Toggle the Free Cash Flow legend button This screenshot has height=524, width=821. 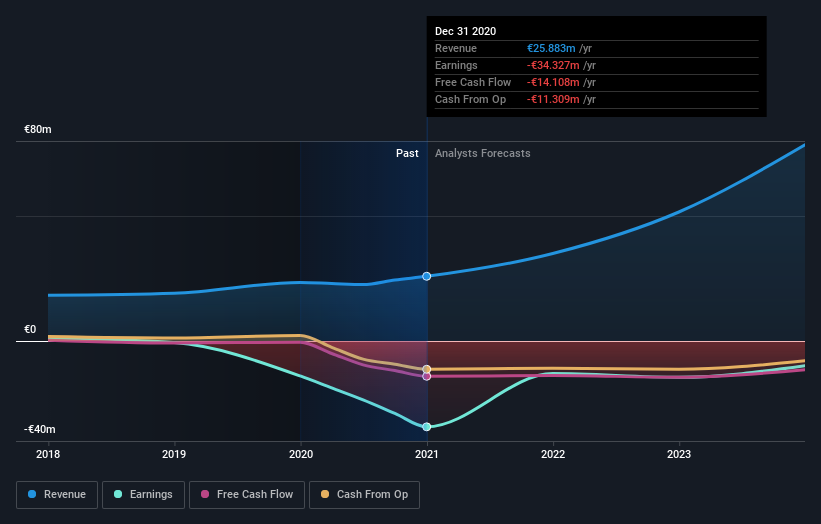[247, 495]
